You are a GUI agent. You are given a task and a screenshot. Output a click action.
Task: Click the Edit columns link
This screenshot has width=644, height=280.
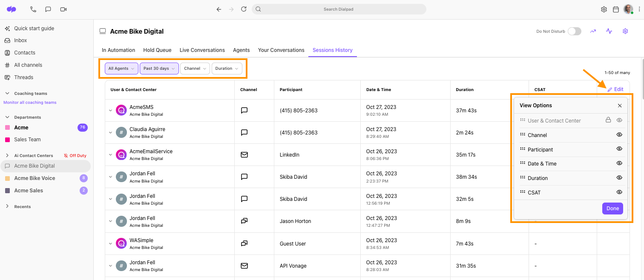coord(615,89)
